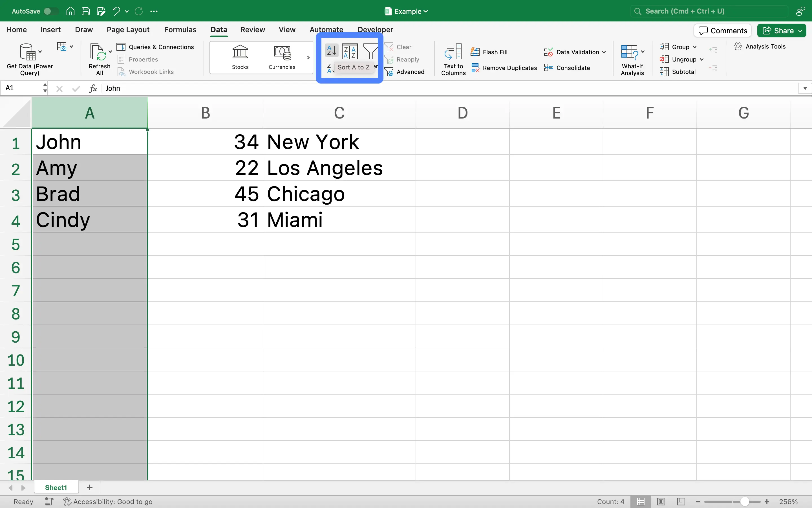The height and width of the screenshot is (508, 812).
Task: Click the zoom slider handle
Action: [745, 501]
